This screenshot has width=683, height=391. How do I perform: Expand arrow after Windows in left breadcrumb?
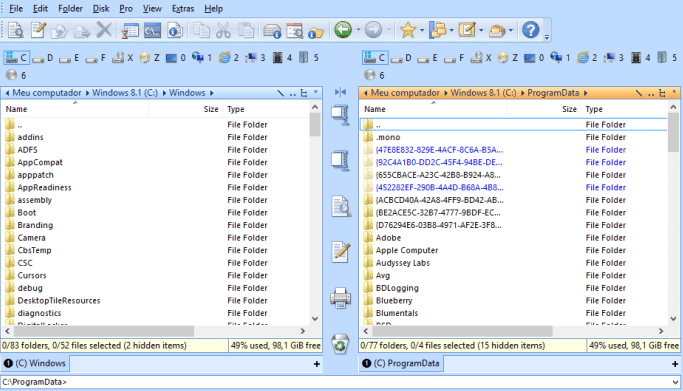[x=212, y=93]
